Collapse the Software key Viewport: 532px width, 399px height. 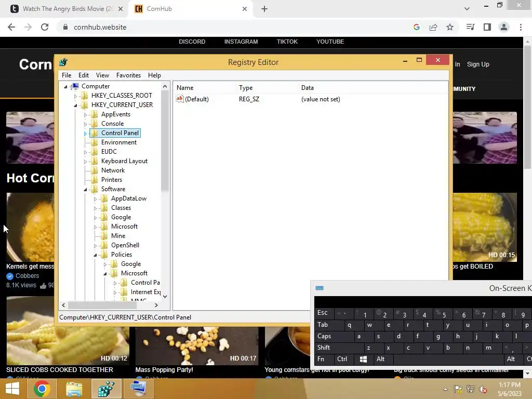coord(85,189)
